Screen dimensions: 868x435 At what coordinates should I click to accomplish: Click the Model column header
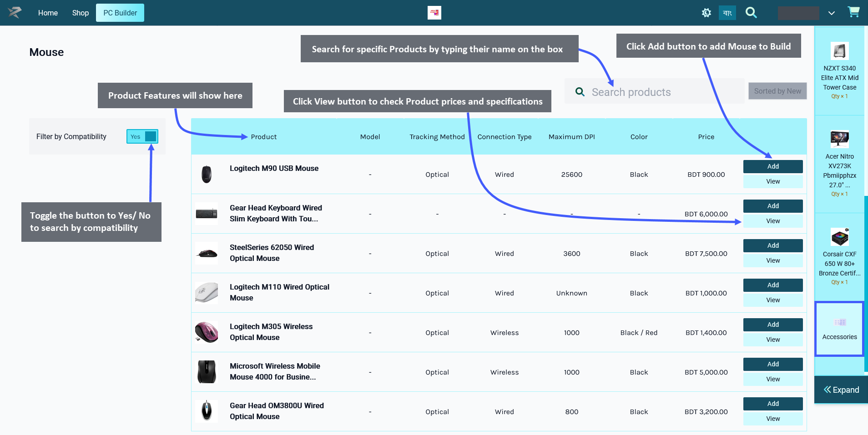click(x=370, y=137)
